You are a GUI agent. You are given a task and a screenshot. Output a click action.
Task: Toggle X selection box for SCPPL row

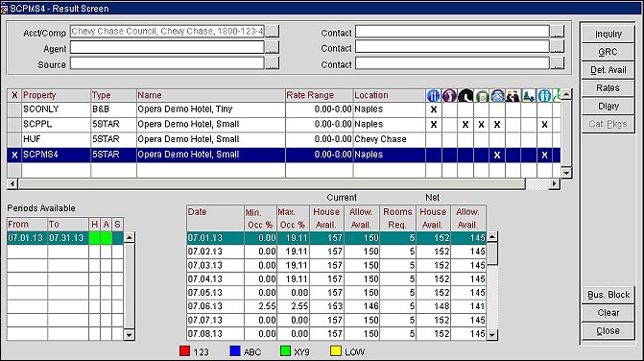pyautogui.click(x=14, y=125)
